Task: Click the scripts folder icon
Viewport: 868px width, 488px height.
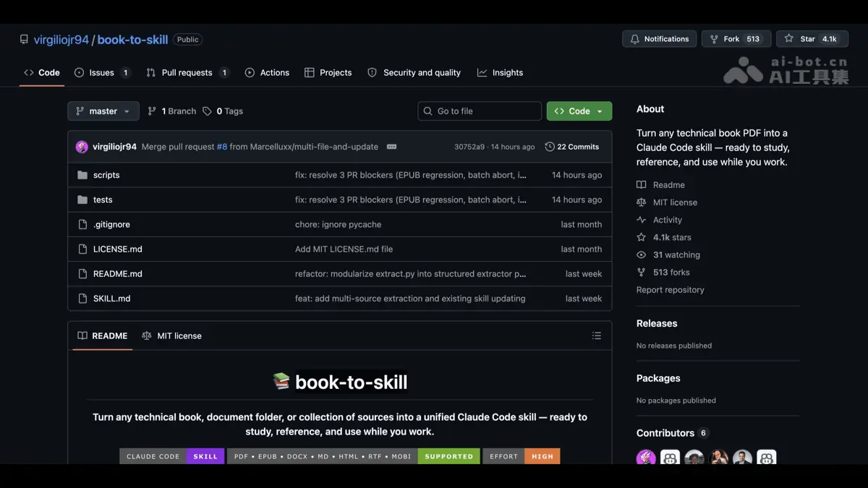Action: 82,175
